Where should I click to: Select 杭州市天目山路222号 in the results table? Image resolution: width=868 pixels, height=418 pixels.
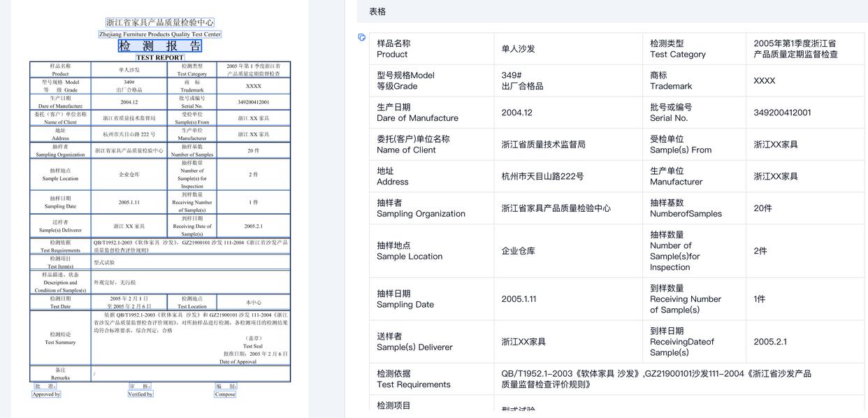point(542,176)
